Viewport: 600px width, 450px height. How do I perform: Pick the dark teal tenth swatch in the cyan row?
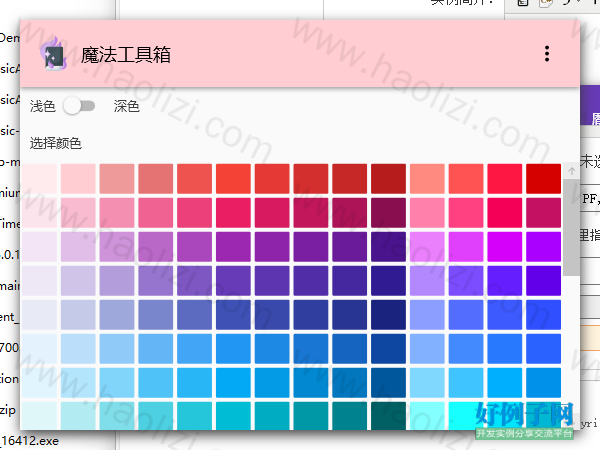click(388, 416)
